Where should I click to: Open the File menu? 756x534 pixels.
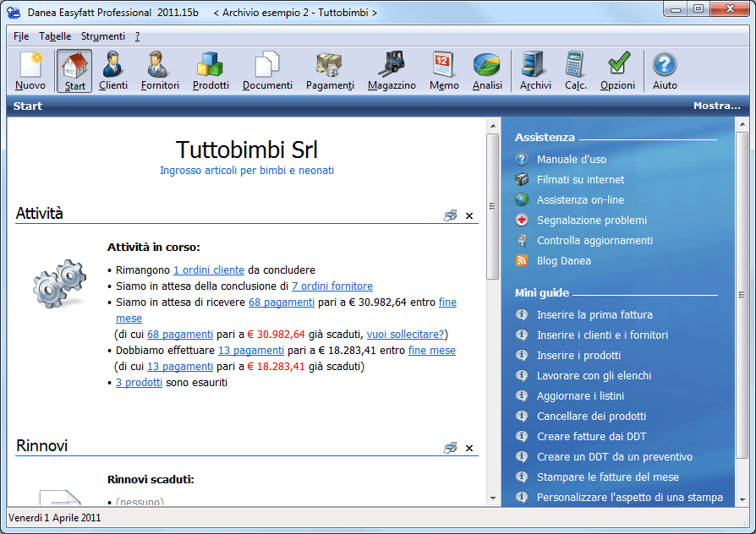coord(21,36)
